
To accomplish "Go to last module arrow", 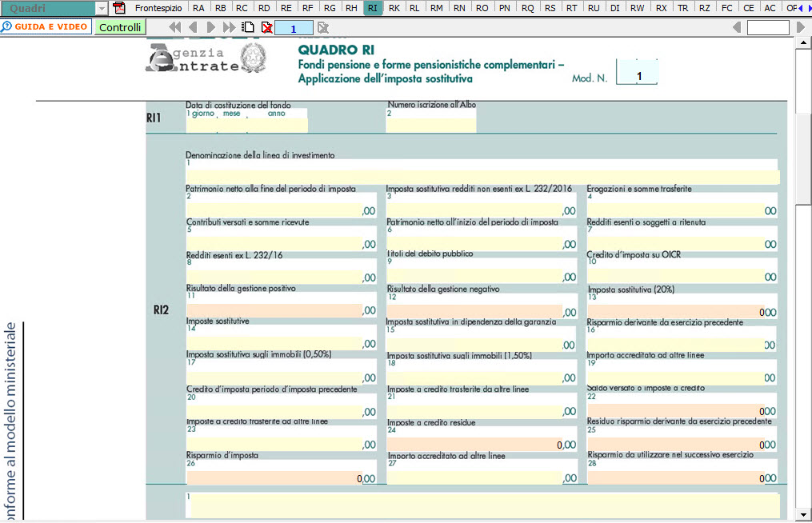I will [229, 27].
